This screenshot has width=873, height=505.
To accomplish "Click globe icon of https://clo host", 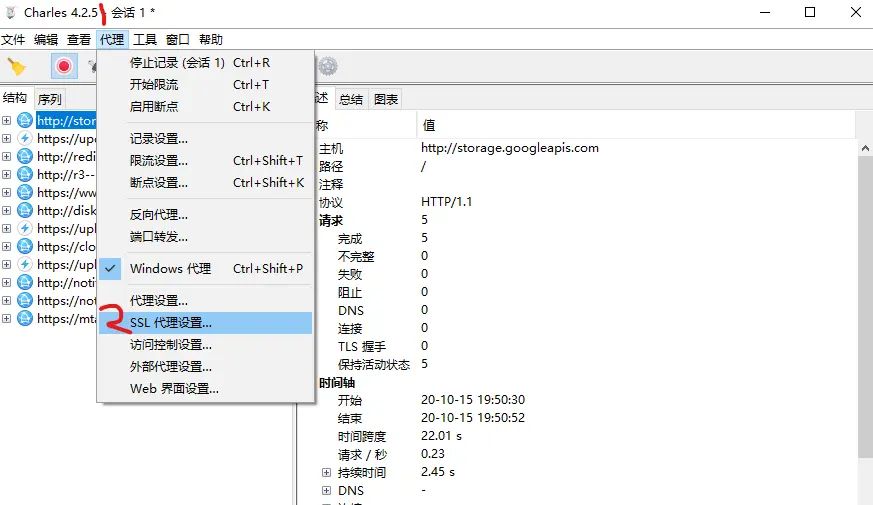I will coord(25,246).
